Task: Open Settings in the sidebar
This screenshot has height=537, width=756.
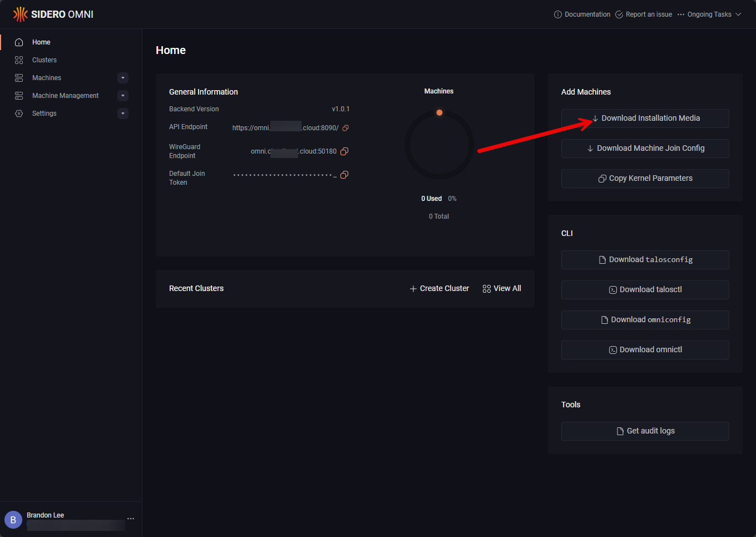Action: (x=71, y=114)
